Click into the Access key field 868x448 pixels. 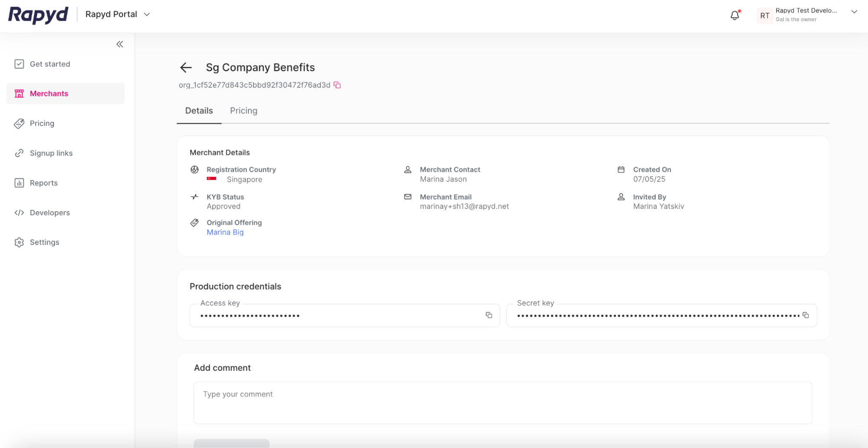[345, 315]
